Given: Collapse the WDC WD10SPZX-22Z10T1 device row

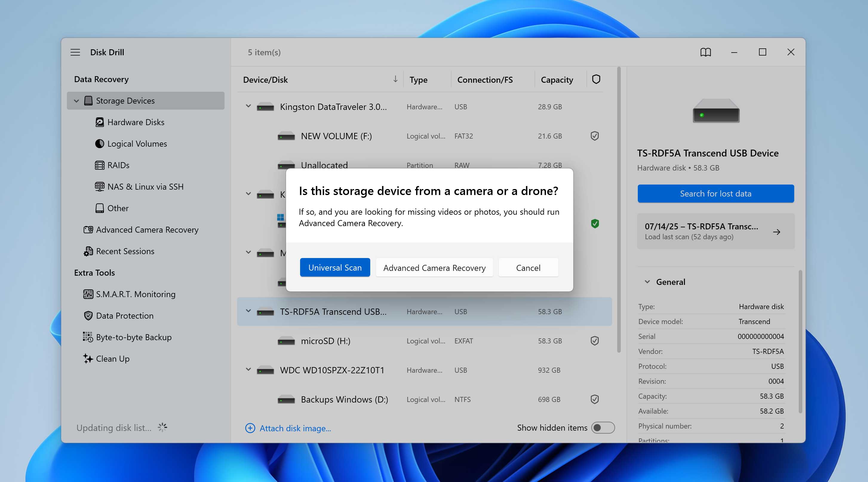Looking at the screenshot, I should (248, 369).
